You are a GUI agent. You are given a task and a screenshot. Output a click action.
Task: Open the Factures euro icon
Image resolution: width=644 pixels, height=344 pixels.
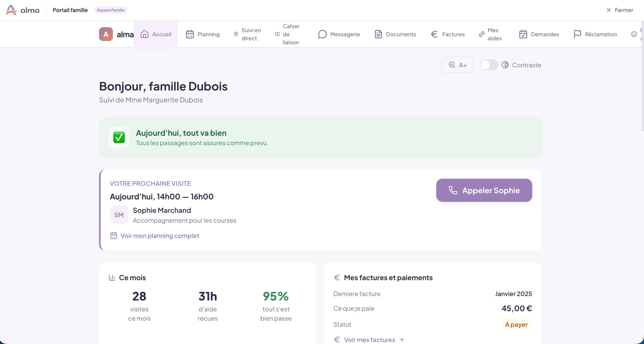[435, 34]
